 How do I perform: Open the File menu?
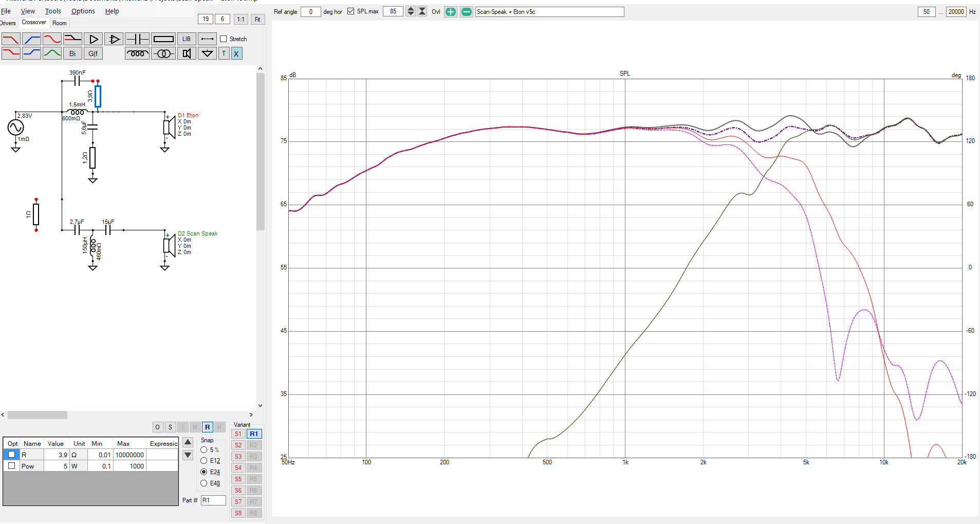tap(6, 11)
